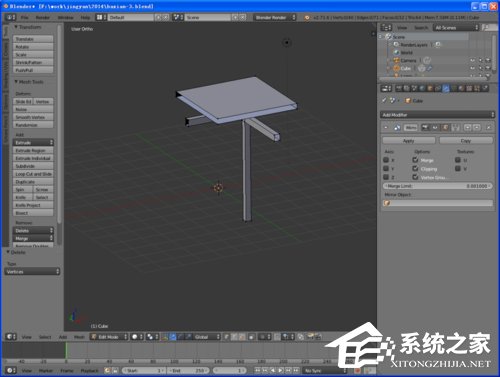The image size is (500, 377).
Task: Toggle the pin icon in properties breadcrumb
Action: pos(384,100)
